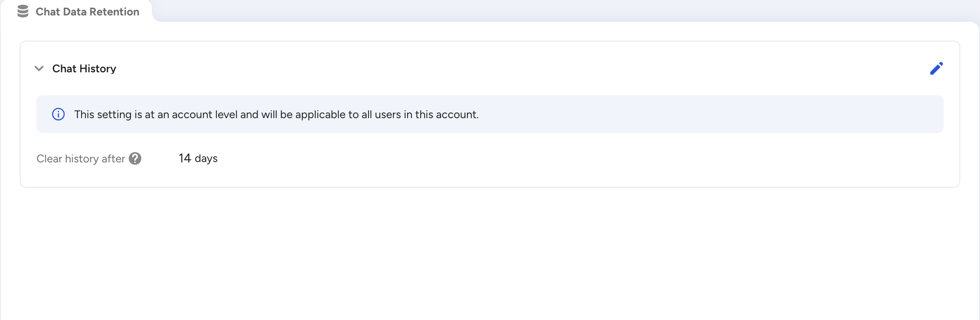This screenshot has height=320, width=980.
Task: Click the Chat History section heading
Action: tap(84, 69)
